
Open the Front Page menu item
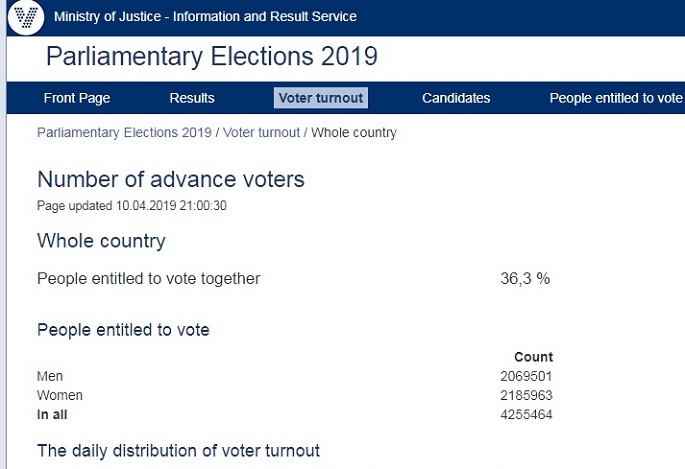tap(77, 98)
